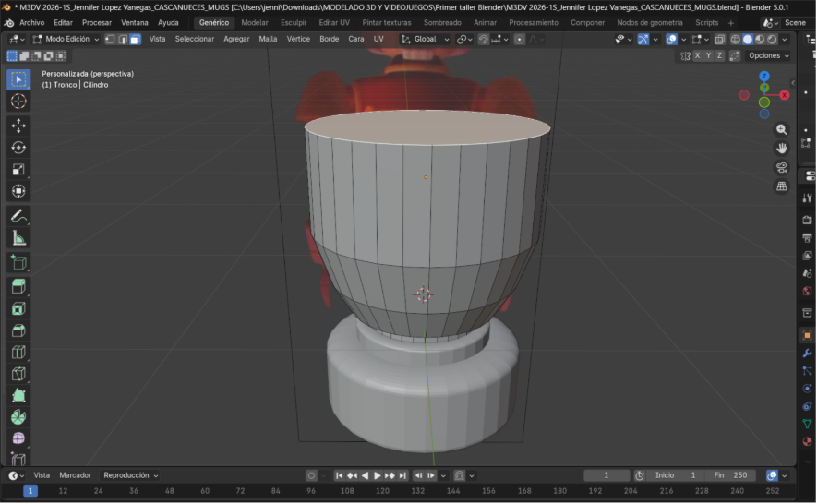Toggle camera view icon
Screen dimensions: 817x504
pos(782,167)
